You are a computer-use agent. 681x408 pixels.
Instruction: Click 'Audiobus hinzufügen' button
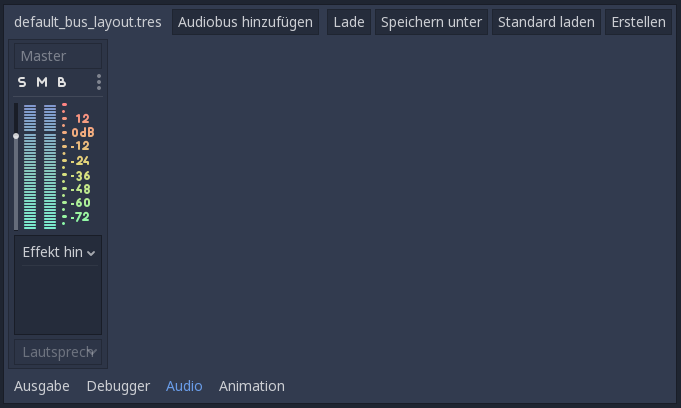(245, 22)
